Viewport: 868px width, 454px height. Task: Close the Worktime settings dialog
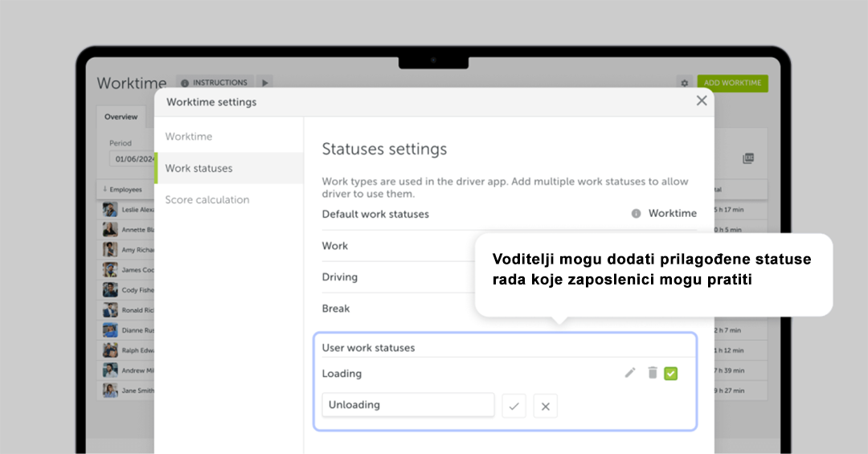[702, 100]
